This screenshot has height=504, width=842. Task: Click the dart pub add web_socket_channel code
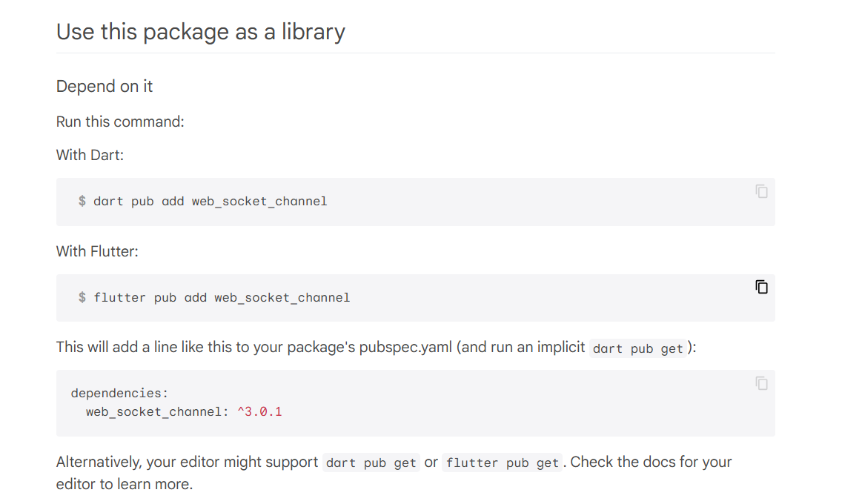pos(210,202)
